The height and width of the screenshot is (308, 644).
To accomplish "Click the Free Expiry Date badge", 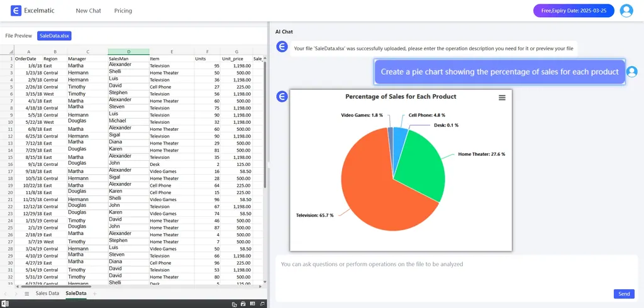I will (574, 11).
